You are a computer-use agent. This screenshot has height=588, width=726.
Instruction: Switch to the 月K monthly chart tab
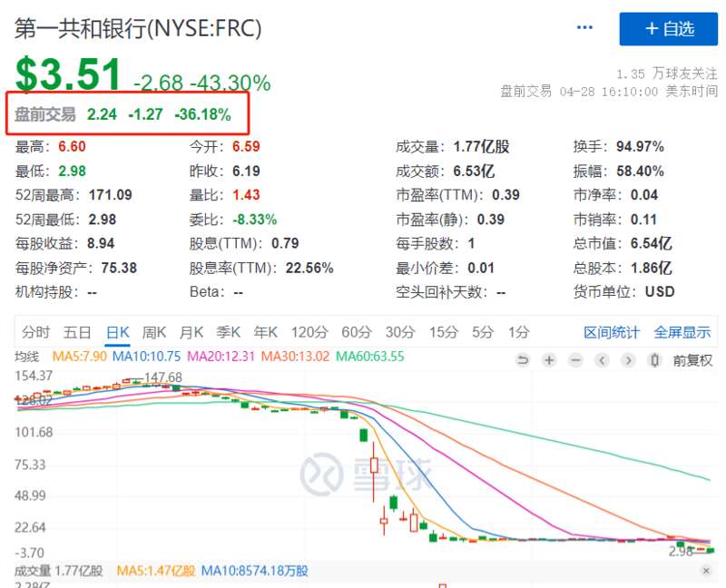coord(191,332)
